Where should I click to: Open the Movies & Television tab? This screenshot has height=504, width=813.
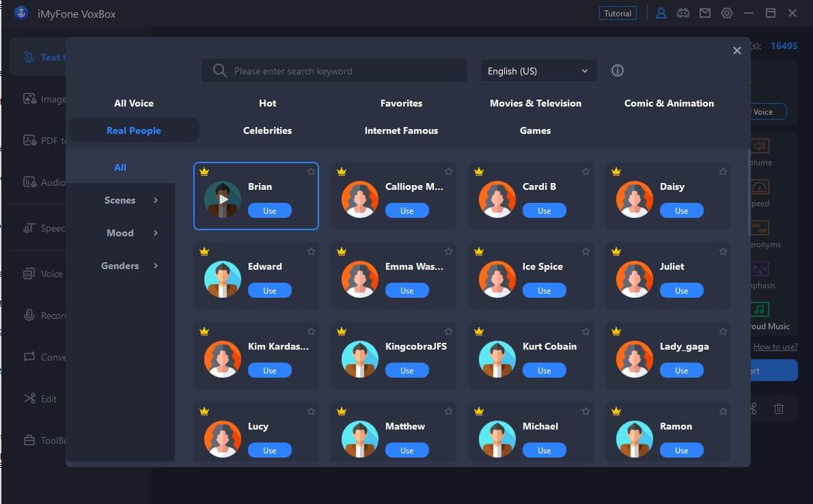[536, 103]
